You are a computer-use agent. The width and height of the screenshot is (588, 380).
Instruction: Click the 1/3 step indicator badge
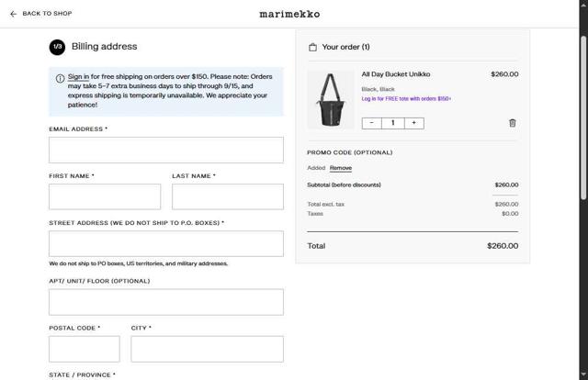click(x=57, y=47)
